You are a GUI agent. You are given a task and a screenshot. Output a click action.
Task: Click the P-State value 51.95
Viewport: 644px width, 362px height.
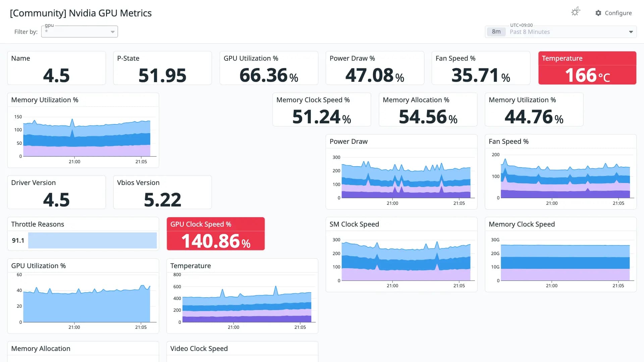(162, 75)
